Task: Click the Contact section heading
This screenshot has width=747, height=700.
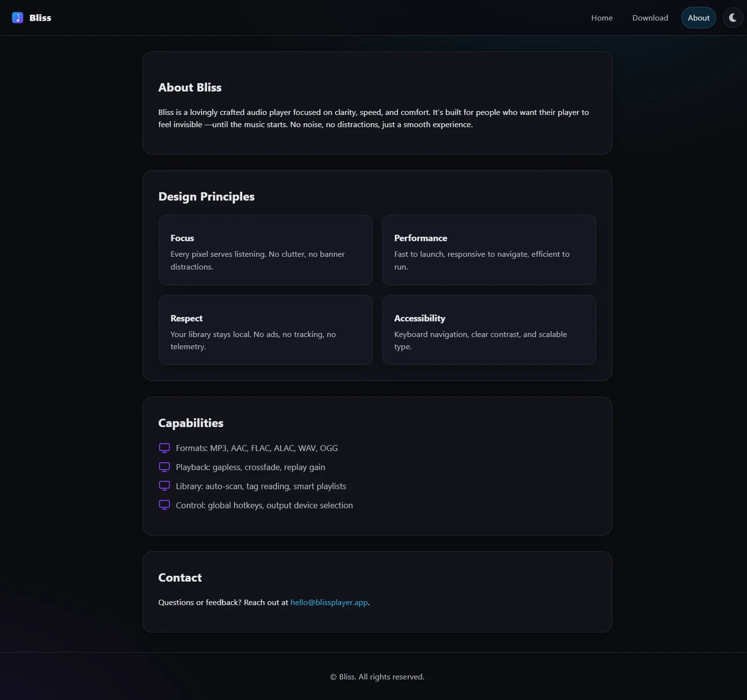Action: coord(180,578)
